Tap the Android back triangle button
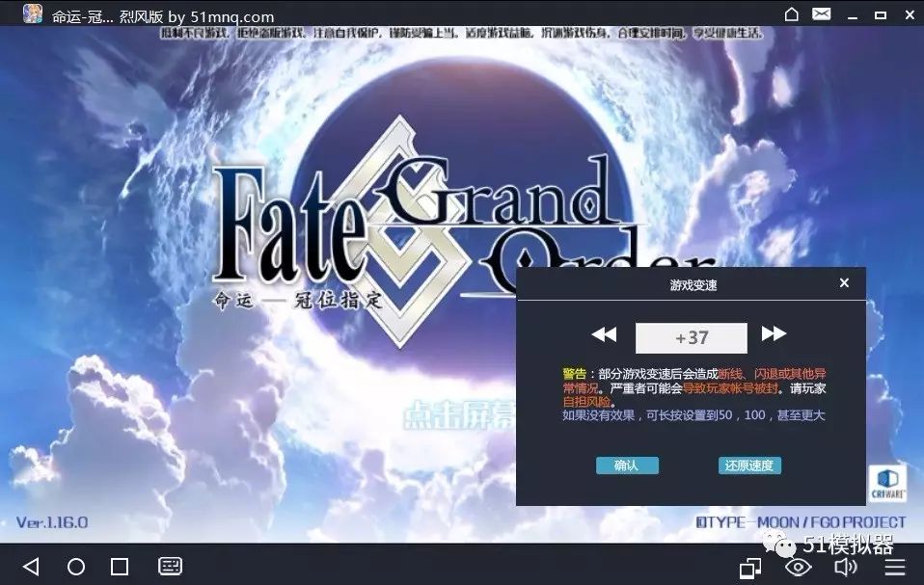 tap(31, 567)
